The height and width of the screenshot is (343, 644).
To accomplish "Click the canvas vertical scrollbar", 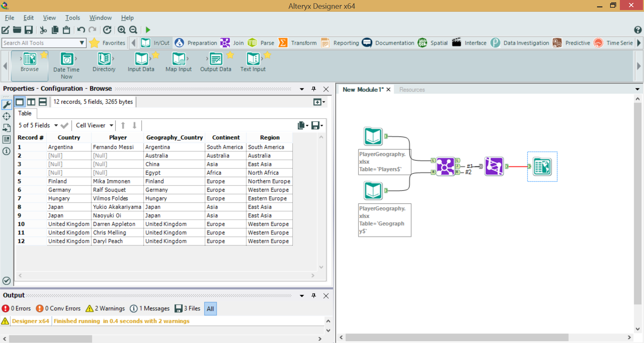I will (x=637, y=203).
